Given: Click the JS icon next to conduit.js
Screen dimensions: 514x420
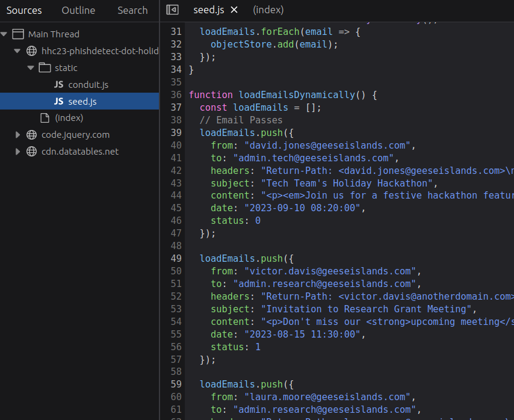Looking at the screenshot, I should click(x=58, y=85).
